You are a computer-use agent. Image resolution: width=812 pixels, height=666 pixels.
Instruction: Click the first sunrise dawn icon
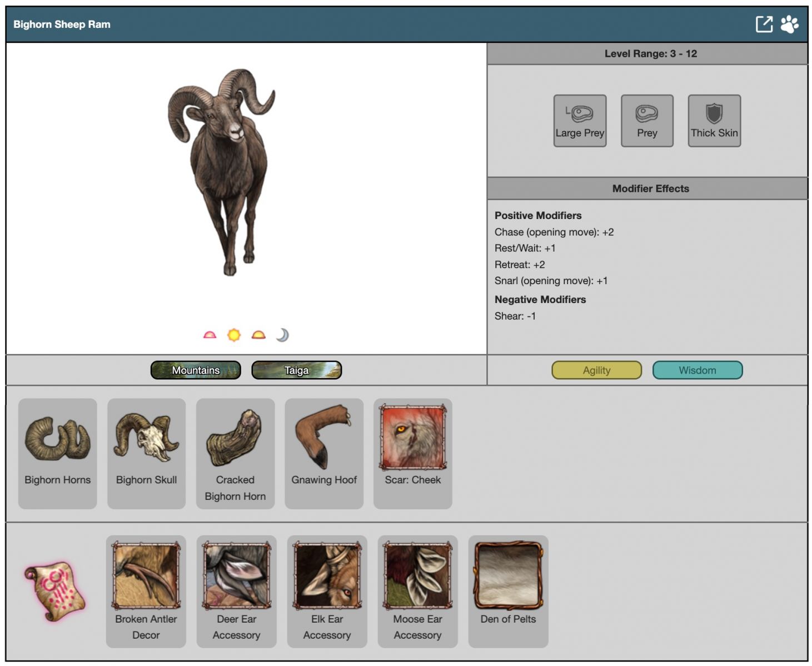click(x=210, y=335)
